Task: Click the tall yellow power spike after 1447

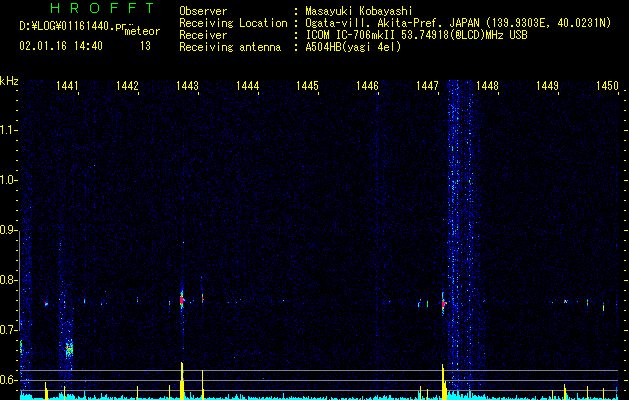Action: point(443,382)
